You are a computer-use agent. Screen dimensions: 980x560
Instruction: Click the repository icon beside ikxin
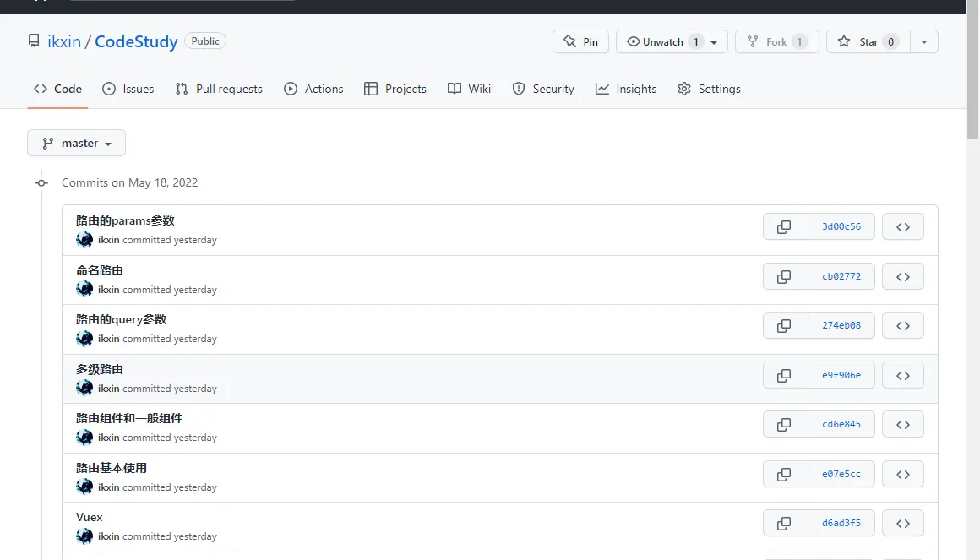34,41
